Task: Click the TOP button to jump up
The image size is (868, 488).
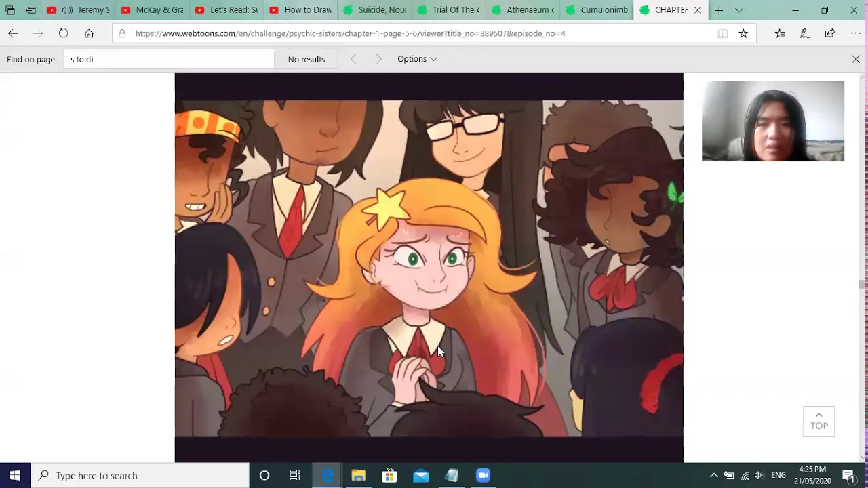Action: click(x=819, y=422)
